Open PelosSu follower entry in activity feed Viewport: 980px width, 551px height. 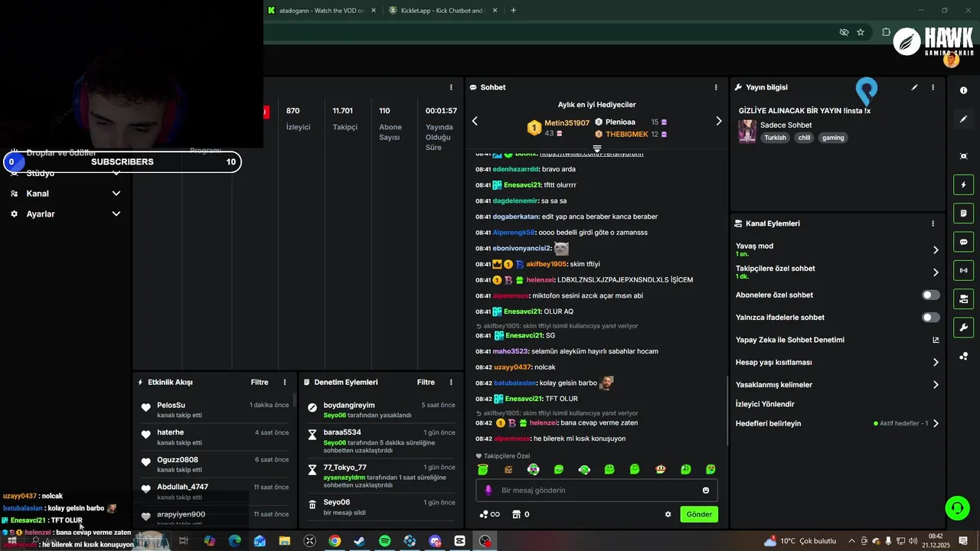coord(215,409)
